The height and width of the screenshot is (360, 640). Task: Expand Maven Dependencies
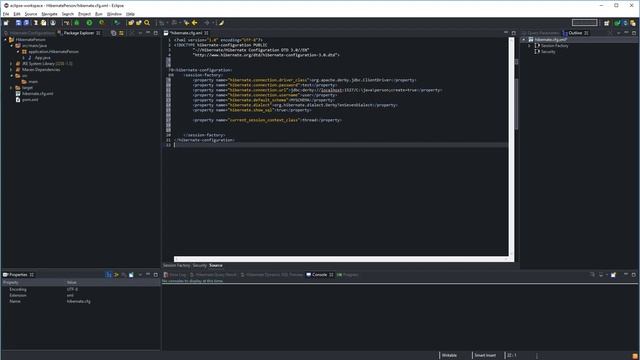coord(11,70)
